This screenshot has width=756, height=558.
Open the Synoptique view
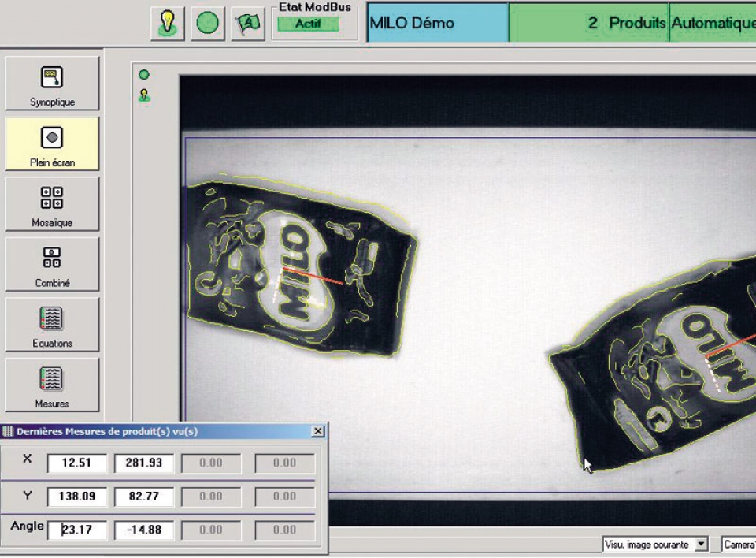click(52, 84)
